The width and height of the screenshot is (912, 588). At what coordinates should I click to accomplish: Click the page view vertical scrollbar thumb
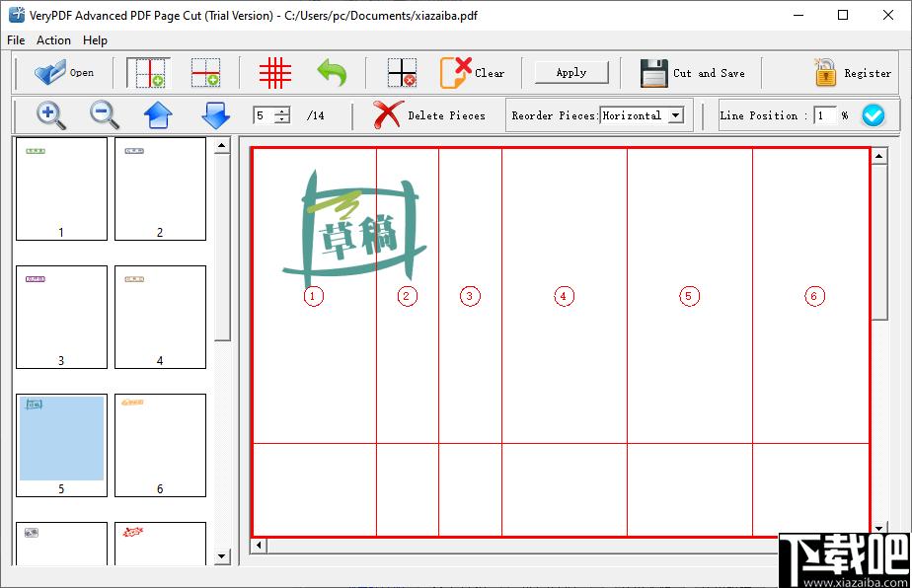click(878, 242)
